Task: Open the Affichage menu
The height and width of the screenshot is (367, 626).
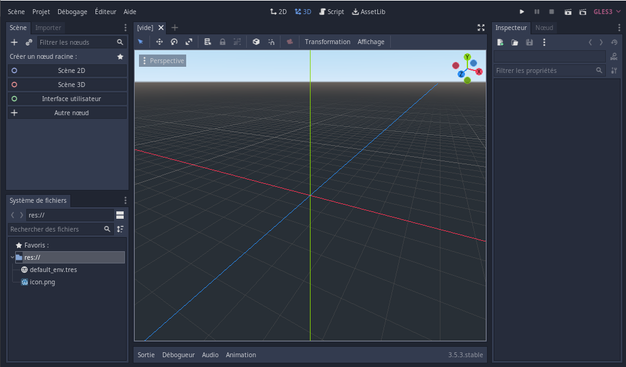Action: (371, 42)
